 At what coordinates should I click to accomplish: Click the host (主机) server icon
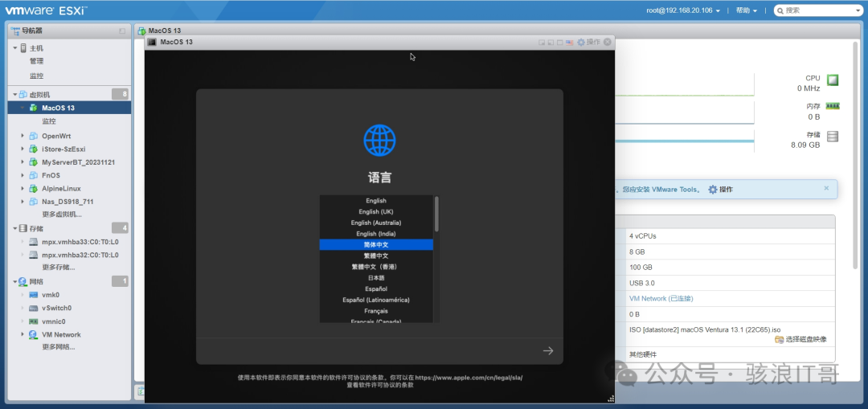coord(23,48)
